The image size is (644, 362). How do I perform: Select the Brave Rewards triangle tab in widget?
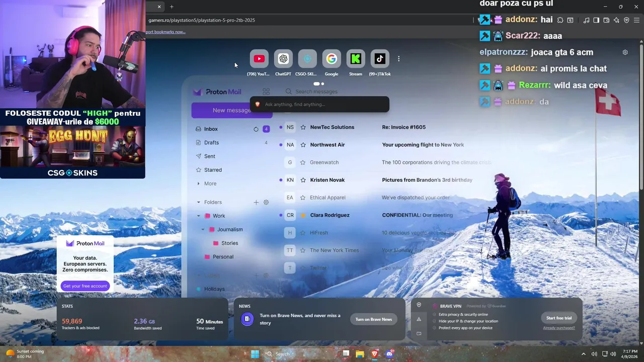[419, 319]
